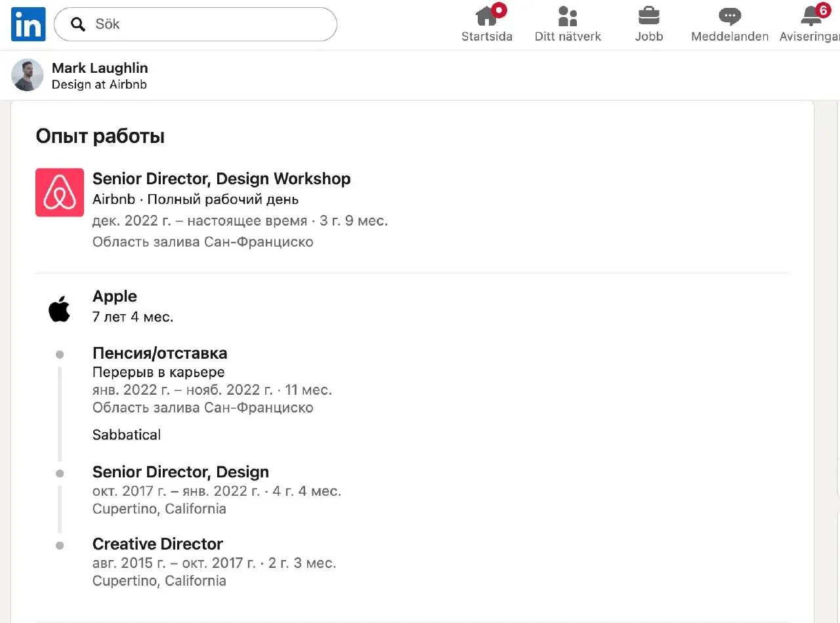Screen dimensions: 840x623
Task: Open Startsida house icon
Action: 486,15
